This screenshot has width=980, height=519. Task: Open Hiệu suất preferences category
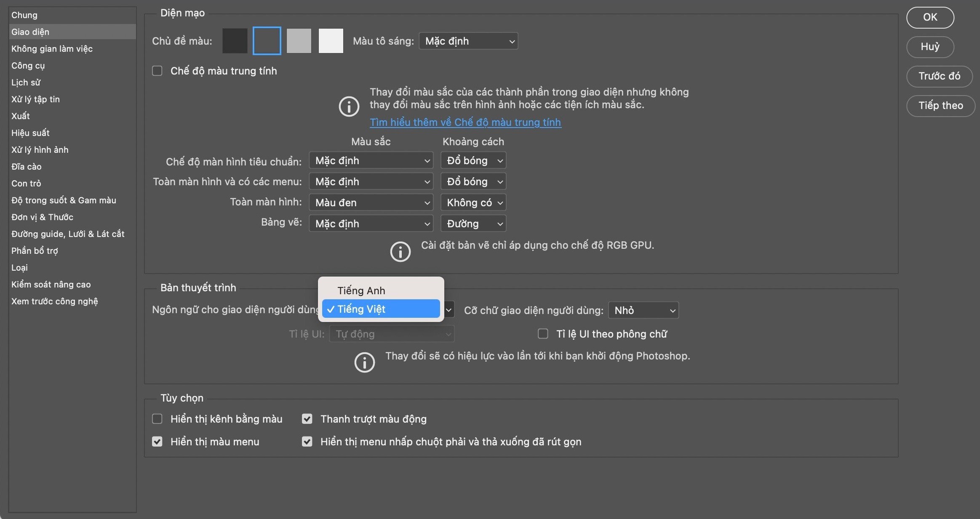tap(30, 133)
